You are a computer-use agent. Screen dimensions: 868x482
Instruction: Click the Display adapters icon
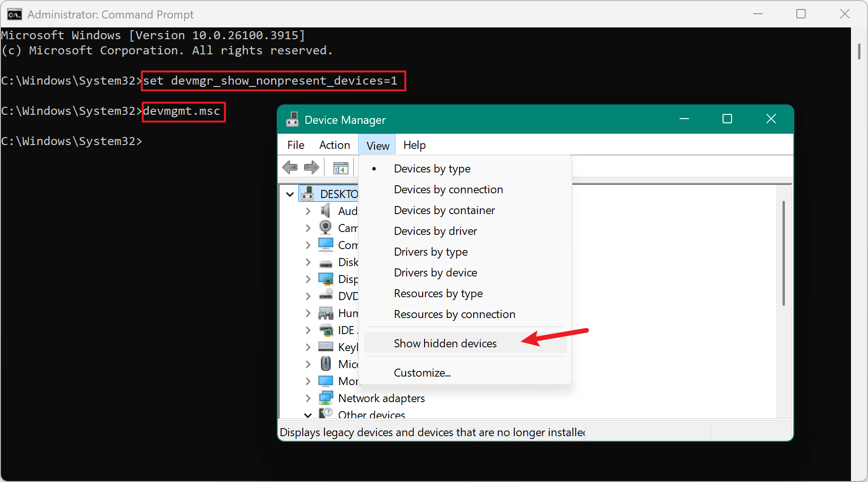[326, 279]
